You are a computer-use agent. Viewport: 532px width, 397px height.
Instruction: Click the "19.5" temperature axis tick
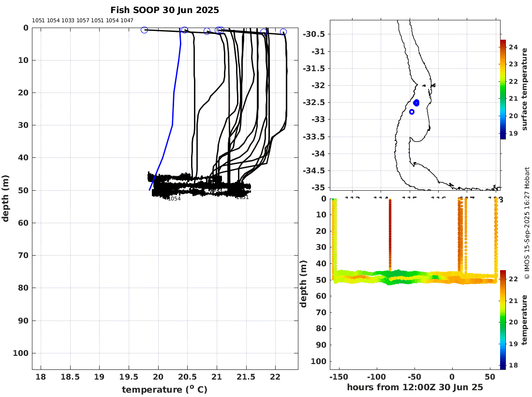click(x=129, y=377)
